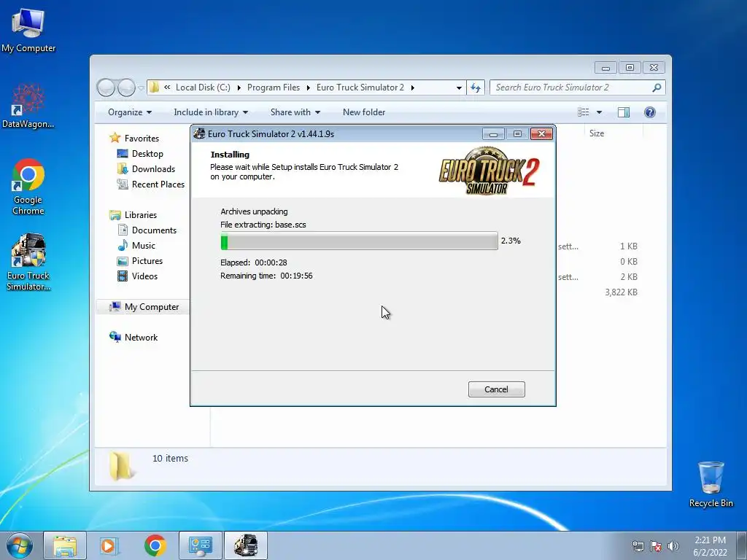Open Pictures library
747x560 pixels.
click(147, 261)
